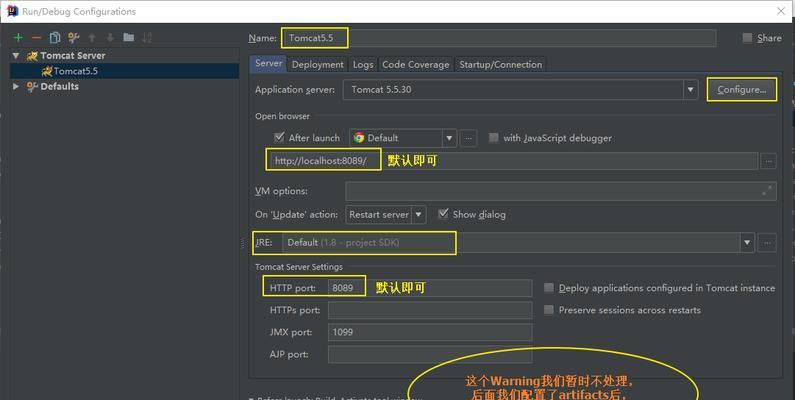Enable the Share checkbox
This screenshot has width=795, height=400.
click(747, 38)
